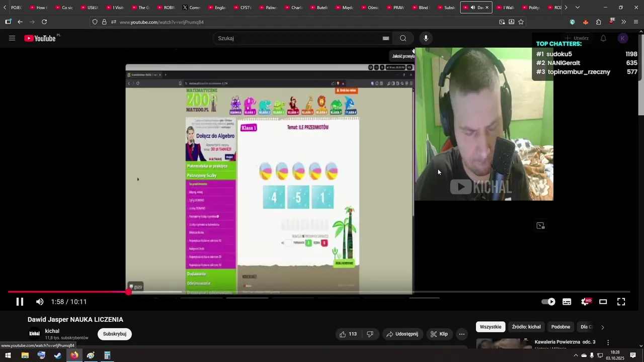
Task: Close the current Dawid Jasper tab
Action: [x=487, y=8]
